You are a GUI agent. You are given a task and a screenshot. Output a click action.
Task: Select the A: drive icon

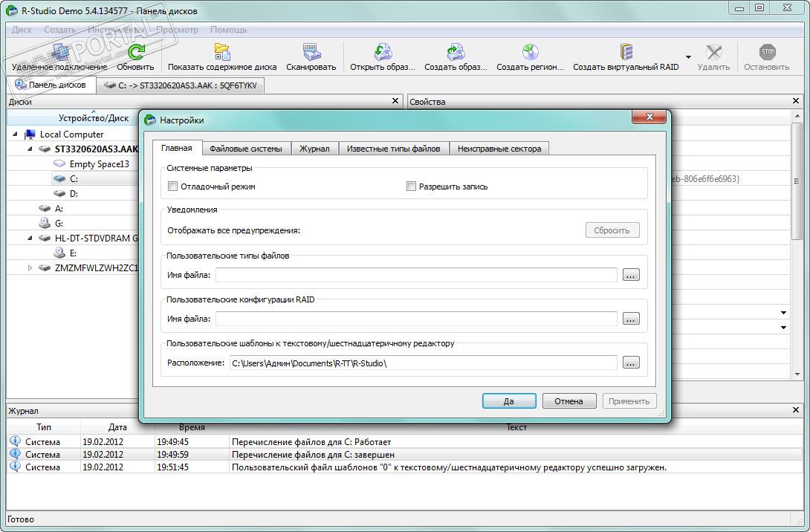45,209
